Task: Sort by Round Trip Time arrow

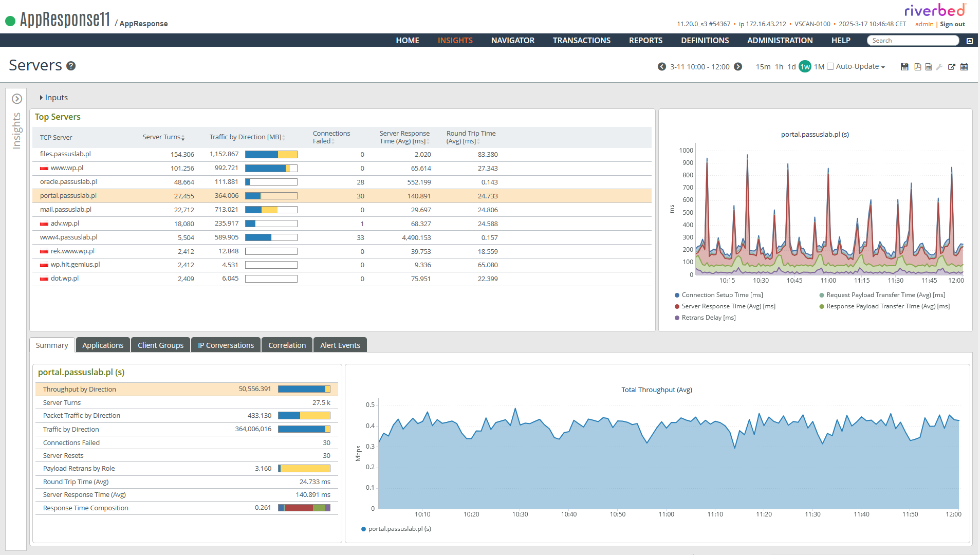Action: click(478, 141)
